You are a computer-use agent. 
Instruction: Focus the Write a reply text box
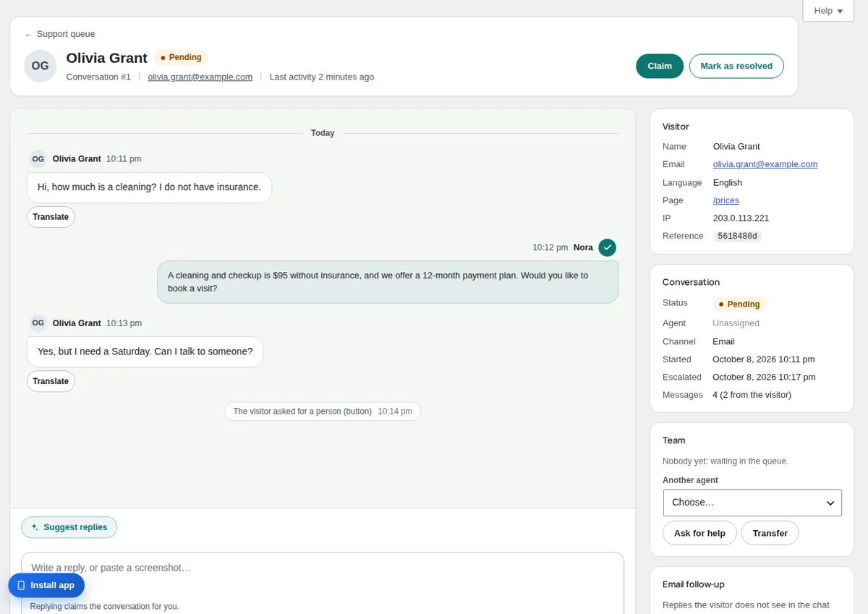(323, 583)
